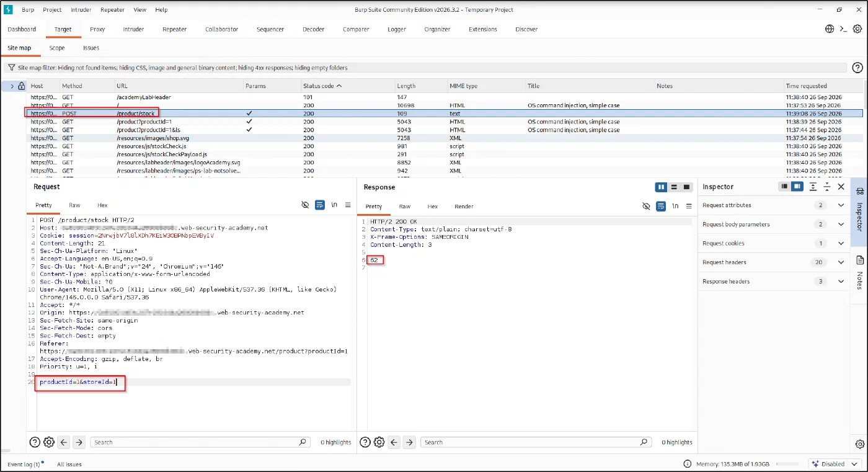Open Burp settings gear in top-right corner

click(x=857, y=29)
